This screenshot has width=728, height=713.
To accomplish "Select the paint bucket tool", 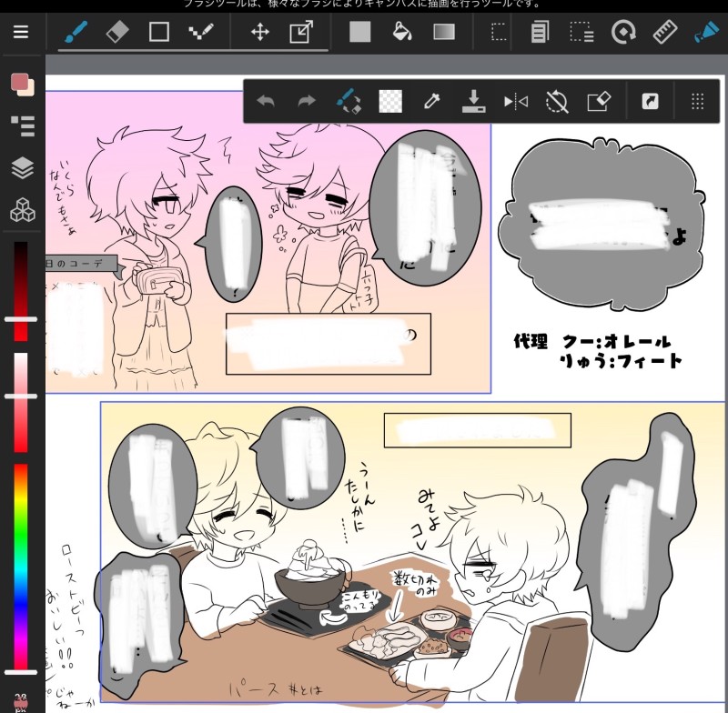I will pyautogui.click(x=402, y=32).
